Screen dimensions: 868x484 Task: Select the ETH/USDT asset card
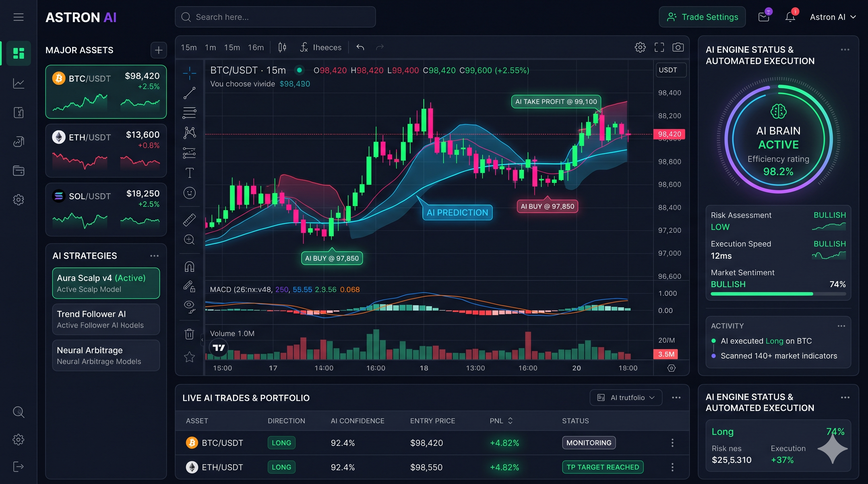106,151
